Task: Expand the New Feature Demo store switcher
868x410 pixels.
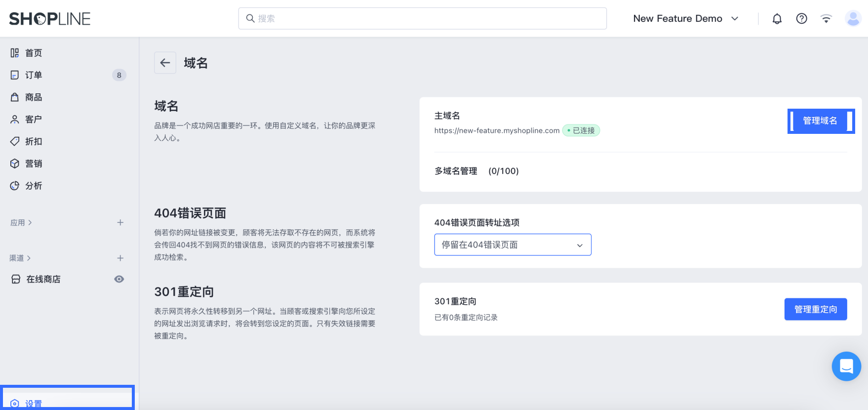Action: point(685,19)
